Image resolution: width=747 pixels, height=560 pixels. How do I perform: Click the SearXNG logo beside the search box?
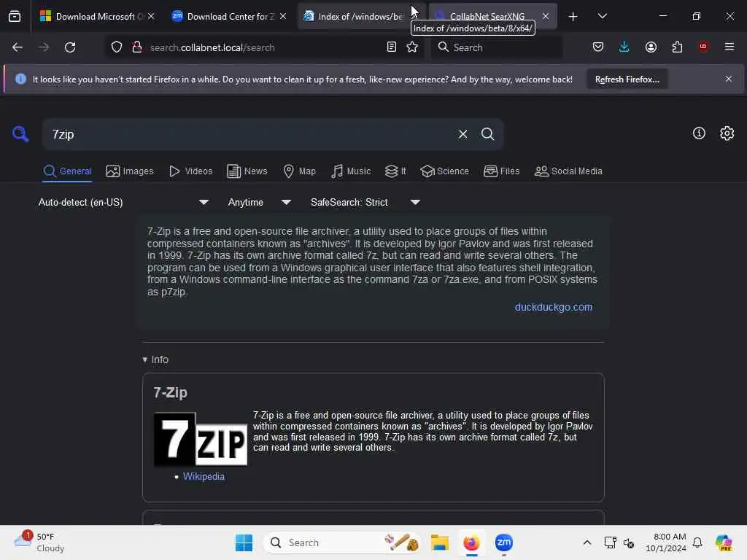(x=20, y=134)
